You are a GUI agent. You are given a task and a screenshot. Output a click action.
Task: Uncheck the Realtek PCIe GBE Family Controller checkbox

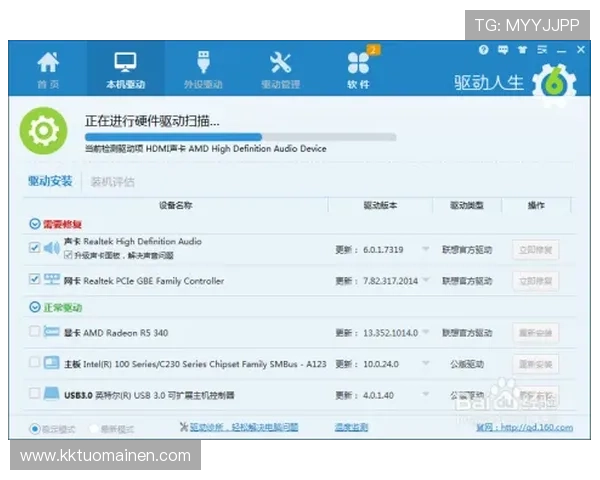(35, 280)
